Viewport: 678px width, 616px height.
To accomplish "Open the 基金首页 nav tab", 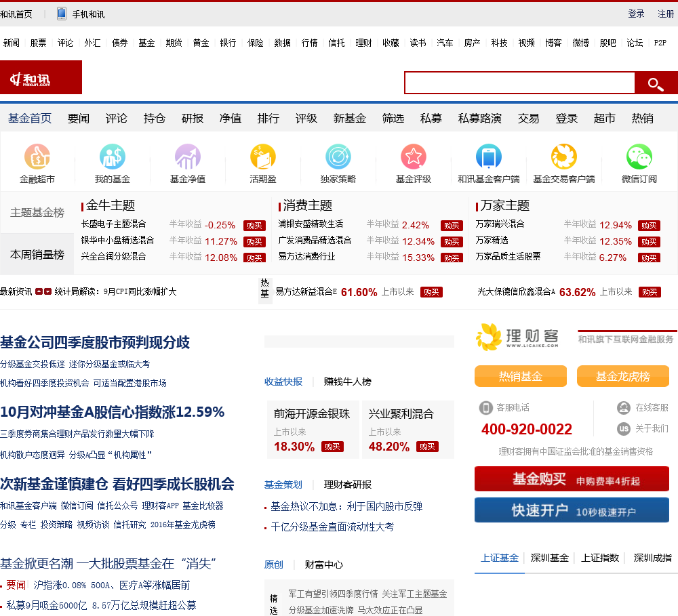I will pyautogui.click(x=30, y=119).
